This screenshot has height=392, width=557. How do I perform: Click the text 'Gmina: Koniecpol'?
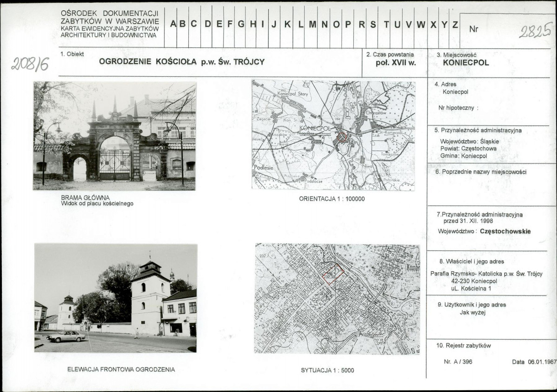pyautogui.click(x=464, y=156)
